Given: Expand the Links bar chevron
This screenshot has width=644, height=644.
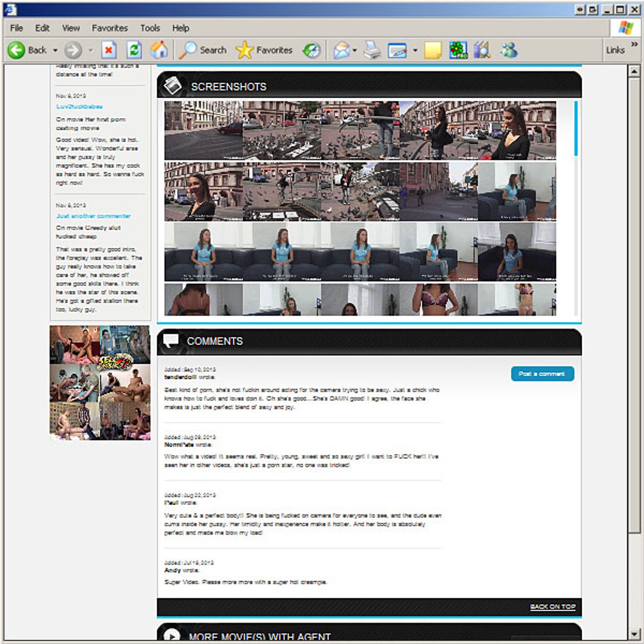Looking at the screenshot, I should [634, 44].
